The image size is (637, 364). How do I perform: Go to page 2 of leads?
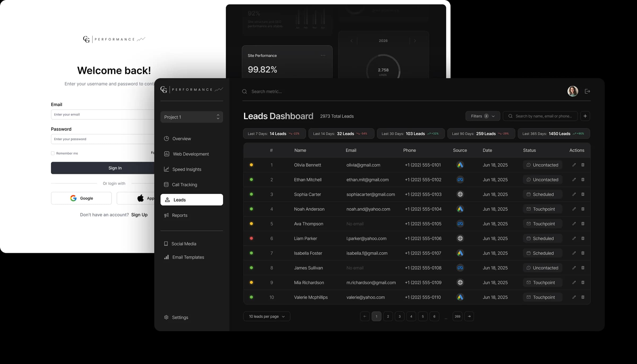(x=388, y=316)
